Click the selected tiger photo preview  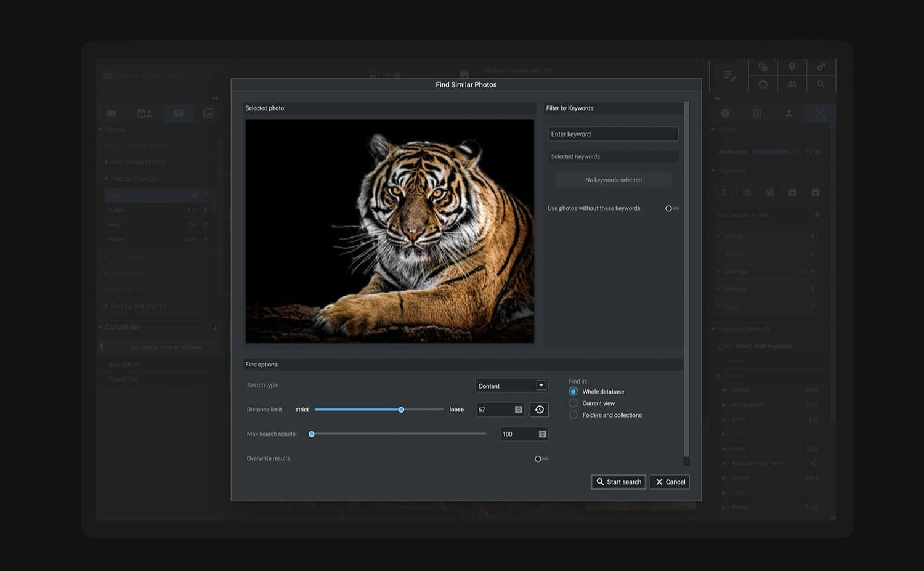[x=390, y=232]
